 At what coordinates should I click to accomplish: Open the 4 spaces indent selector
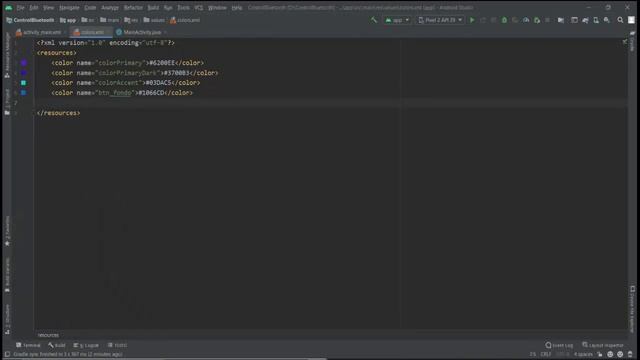pyautogui.click(x=583, y=354)
